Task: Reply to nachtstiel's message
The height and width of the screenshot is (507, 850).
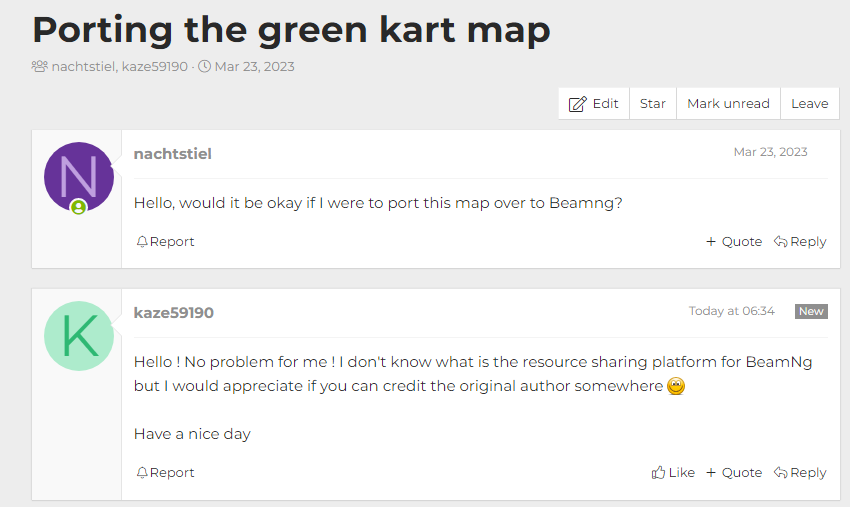Action: (800, 242)
